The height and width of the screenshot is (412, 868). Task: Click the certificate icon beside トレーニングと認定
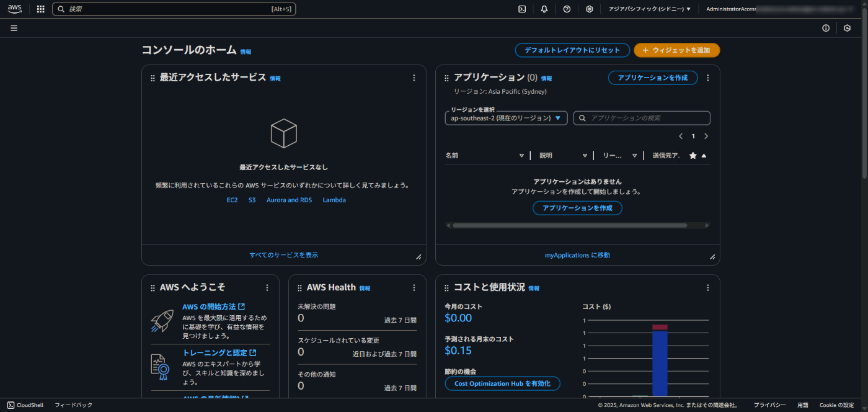point(160,367)
